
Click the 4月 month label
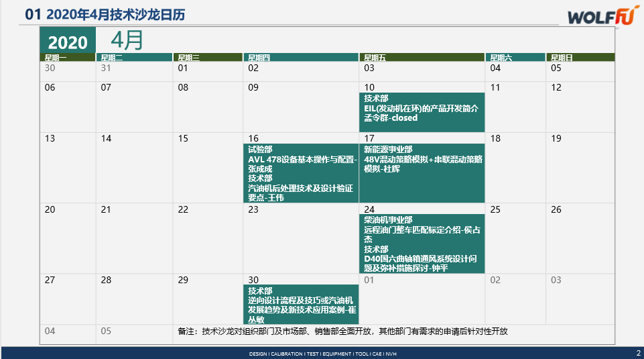click(x=127, y=40)
